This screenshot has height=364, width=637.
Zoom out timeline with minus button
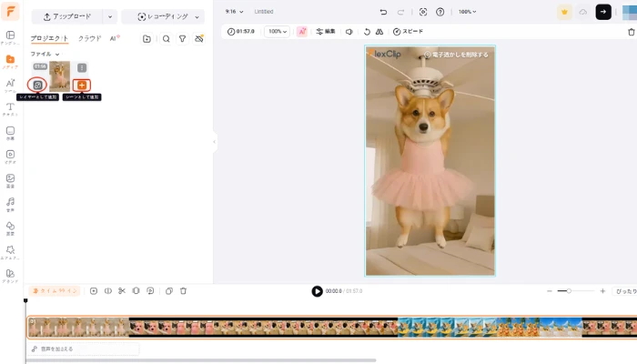tap(550, 291)
